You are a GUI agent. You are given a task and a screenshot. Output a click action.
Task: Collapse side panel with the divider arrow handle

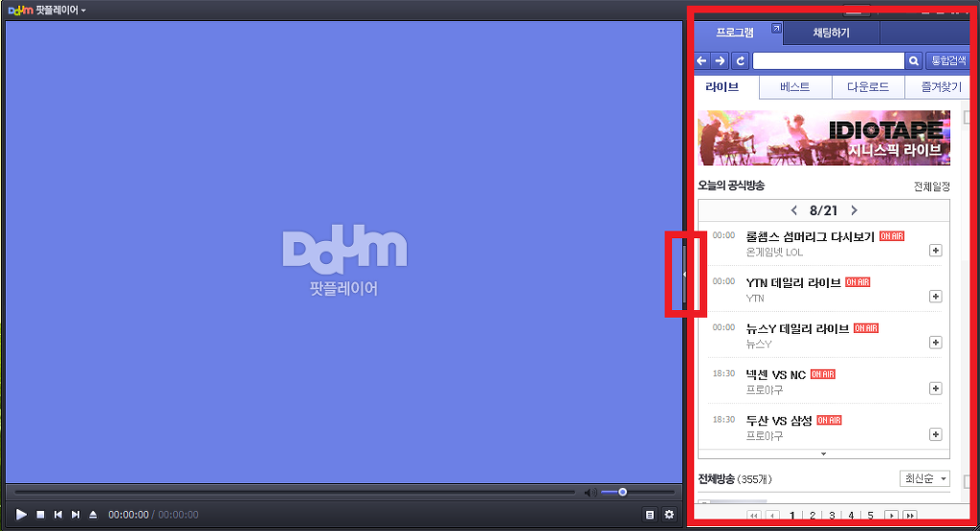click(685, 275)
